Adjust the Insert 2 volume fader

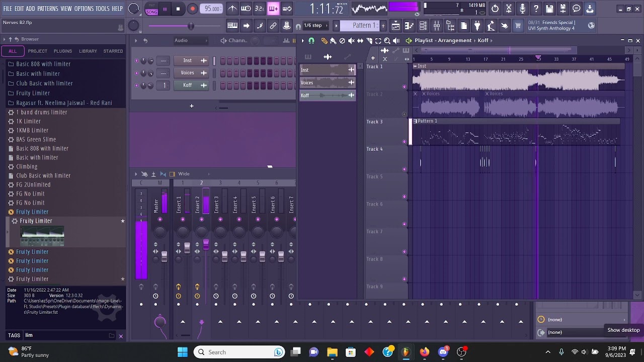(206, 245)
